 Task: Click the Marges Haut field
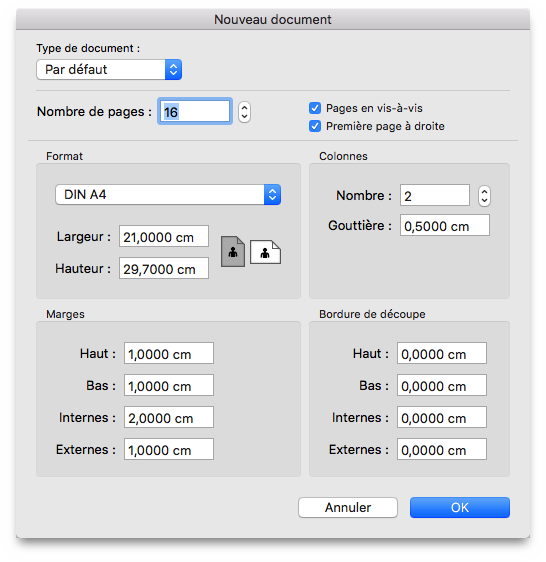coord(169,353)
